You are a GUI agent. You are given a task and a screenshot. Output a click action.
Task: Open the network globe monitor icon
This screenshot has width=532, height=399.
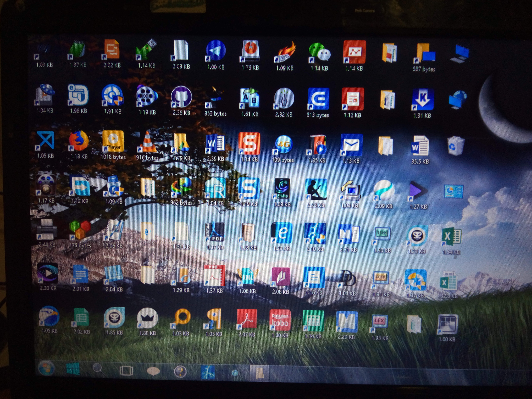(458, 100)
